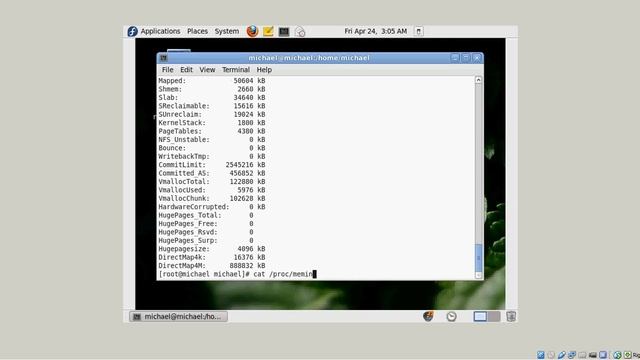Click the 'Shmem:' output line
This screenshot has width=640, height=360.
pos(212,89)
